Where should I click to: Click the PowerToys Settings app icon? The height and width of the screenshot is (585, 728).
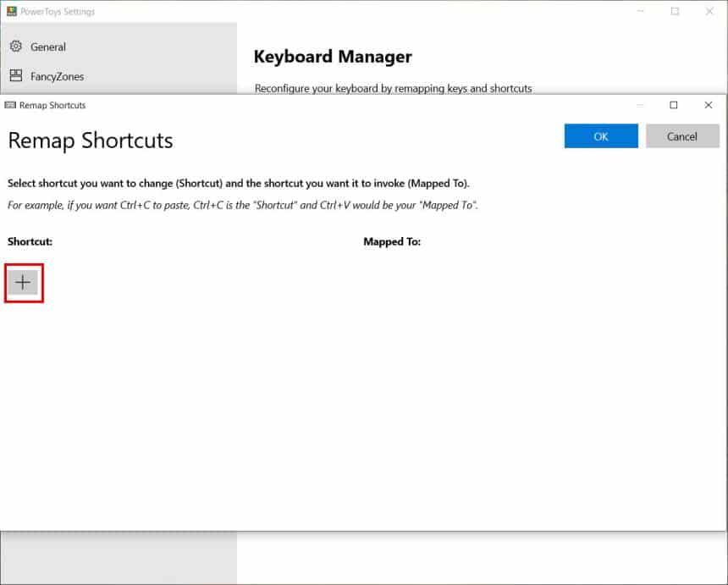(x=12, y=11)
